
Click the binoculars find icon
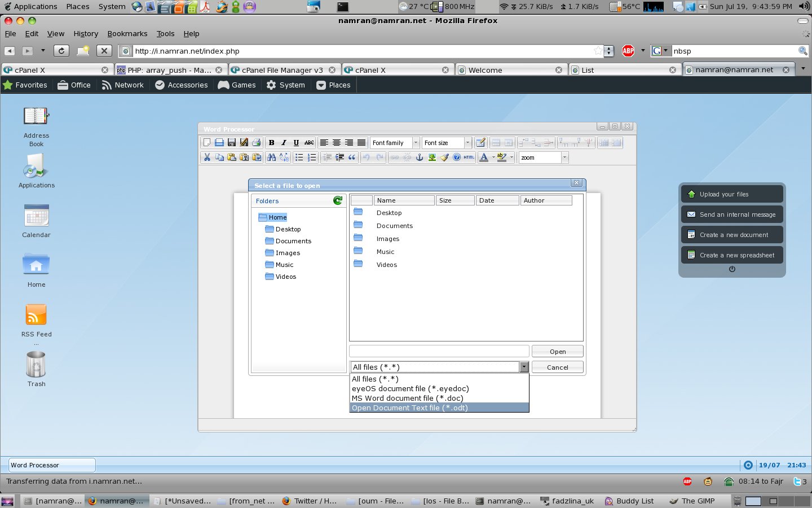coord(271,157)
